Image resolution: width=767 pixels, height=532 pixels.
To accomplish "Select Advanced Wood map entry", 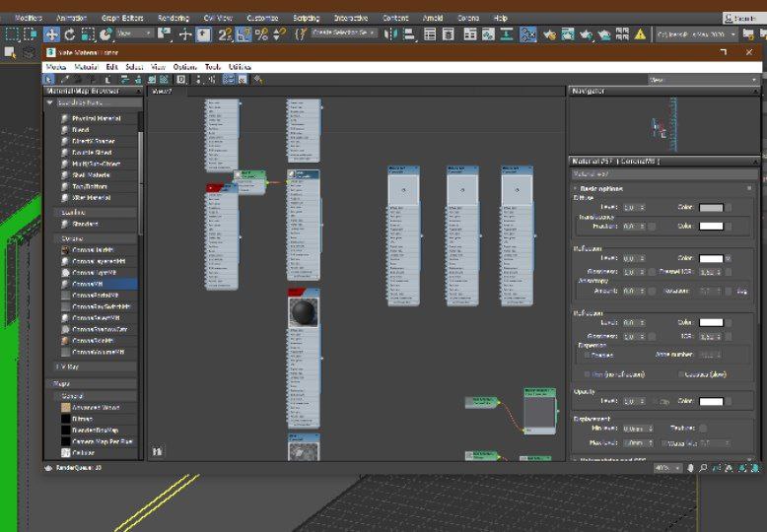I will (95, 407).
